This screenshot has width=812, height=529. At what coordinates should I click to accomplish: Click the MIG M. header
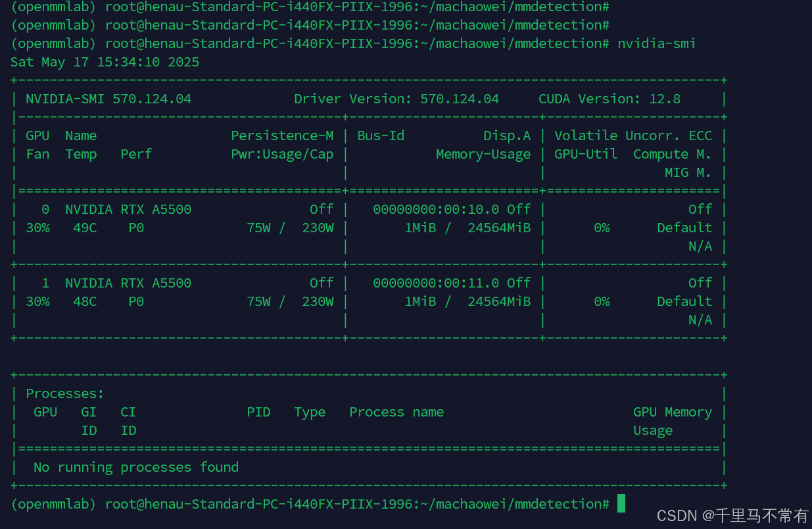pos(688,172)
